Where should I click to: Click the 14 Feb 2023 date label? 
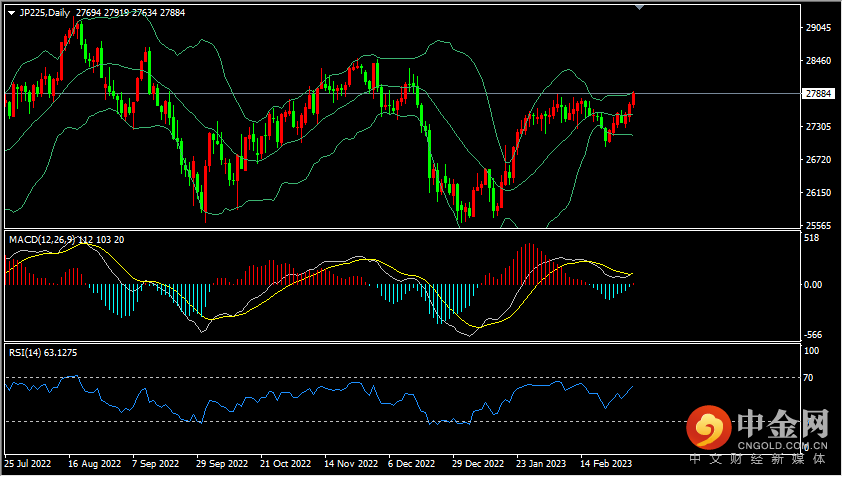click(608, 464)
